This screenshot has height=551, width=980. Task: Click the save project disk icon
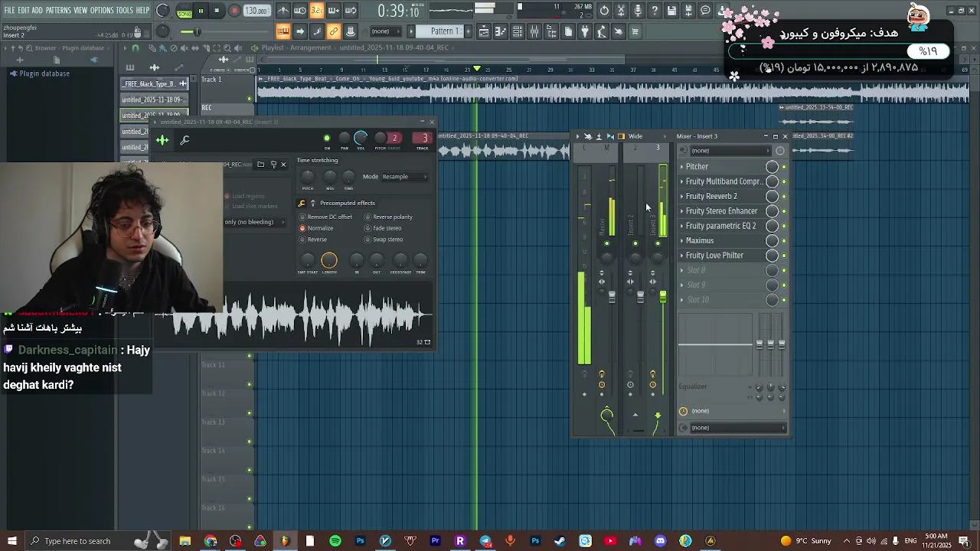(671, 11)
